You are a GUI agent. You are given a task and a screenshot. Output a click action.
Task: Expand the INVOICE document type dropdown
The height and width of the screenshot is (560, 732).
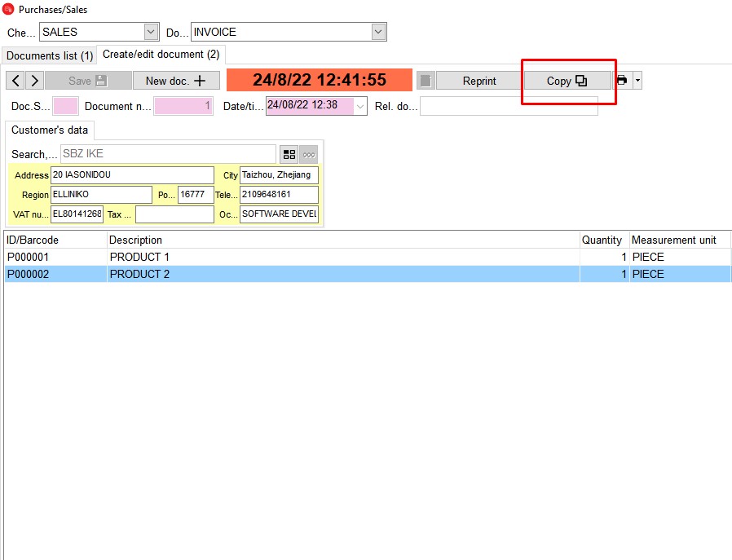coord(378,32)
